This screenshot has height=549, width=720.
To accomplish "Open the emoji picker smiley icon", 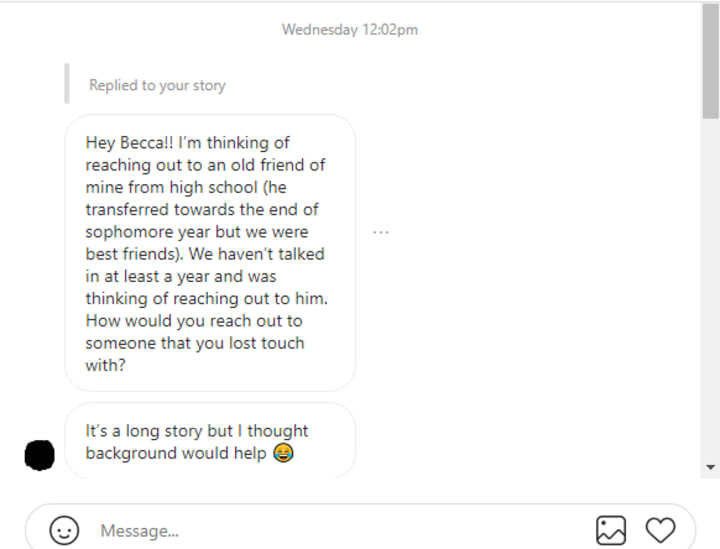I will pos(64,530).
